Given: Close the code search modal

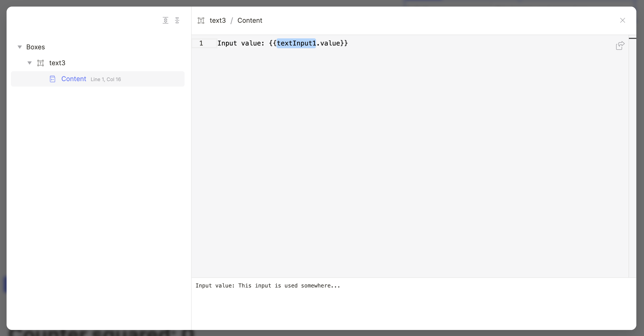Looking at the screenshot, I should tap(622, 21).
